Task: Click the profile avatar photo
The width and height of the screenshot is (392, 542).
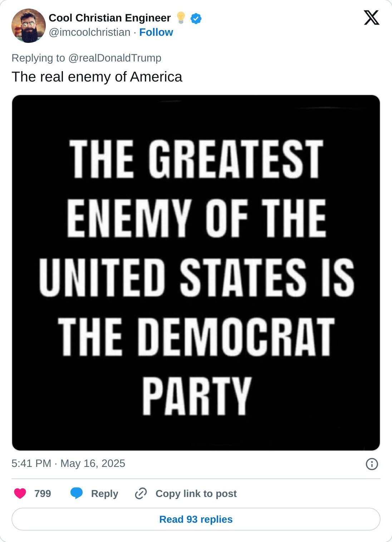Action: pyautogui.click(x=29, y=26)
